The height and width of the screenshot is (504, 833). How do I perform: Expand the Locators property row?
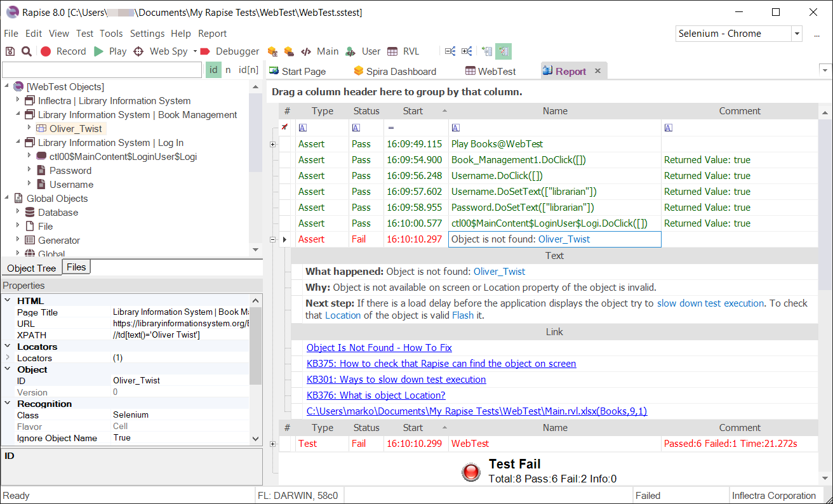tap(8, 358)
